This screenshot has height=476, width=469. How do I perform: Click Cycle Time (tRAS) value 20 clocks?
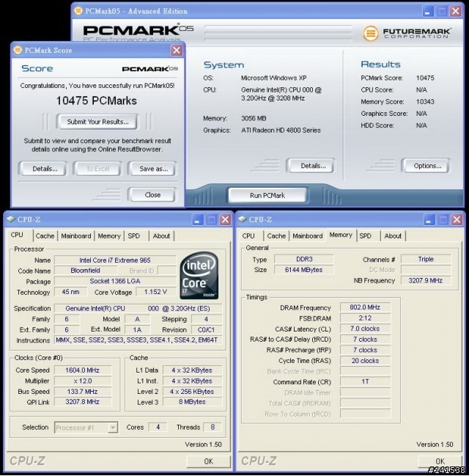pyautogui.click(x=365, y=361)
